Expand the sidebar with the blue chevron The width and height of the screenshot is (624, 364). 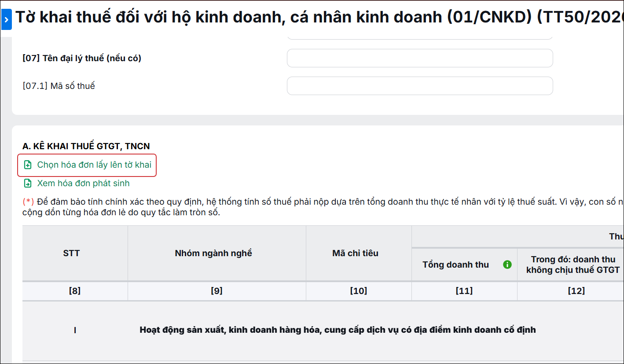coord(6,20)
